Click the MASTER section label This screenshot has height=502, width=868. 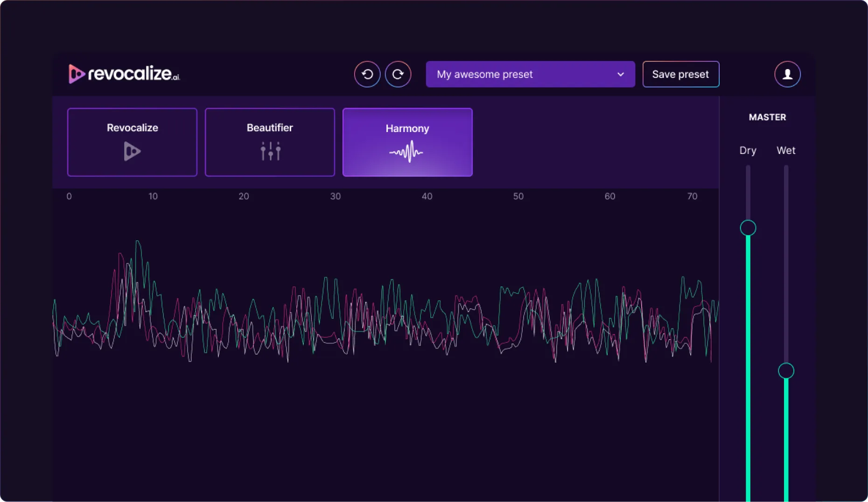click(x=767, y=117)
